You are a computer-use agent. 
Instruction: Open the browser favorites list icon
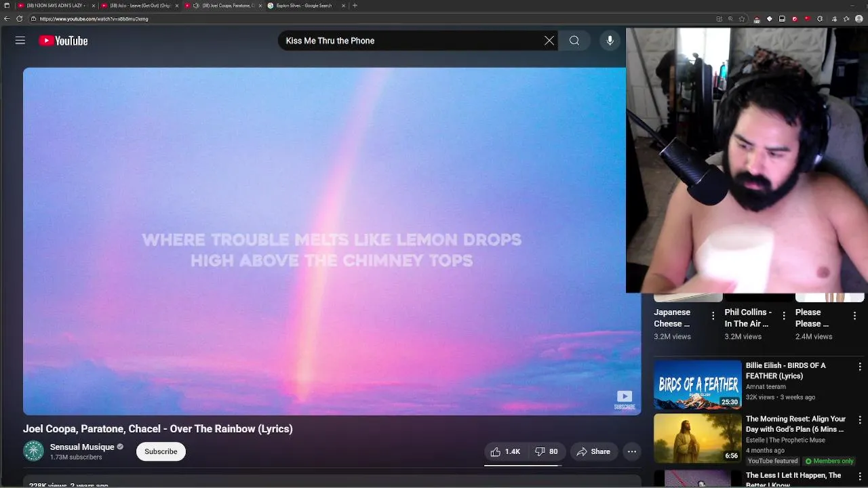tap(846, 19)
